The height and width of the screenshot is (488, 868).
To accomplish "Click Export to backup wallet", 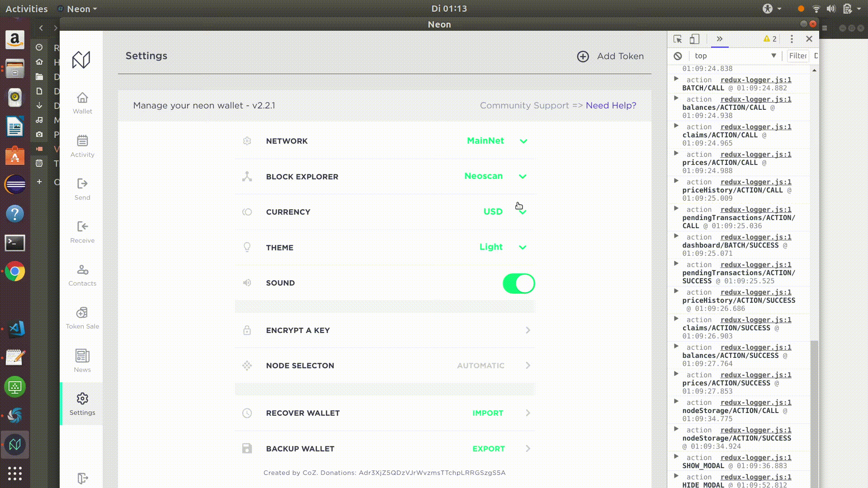I will click(x=489, y=449).
